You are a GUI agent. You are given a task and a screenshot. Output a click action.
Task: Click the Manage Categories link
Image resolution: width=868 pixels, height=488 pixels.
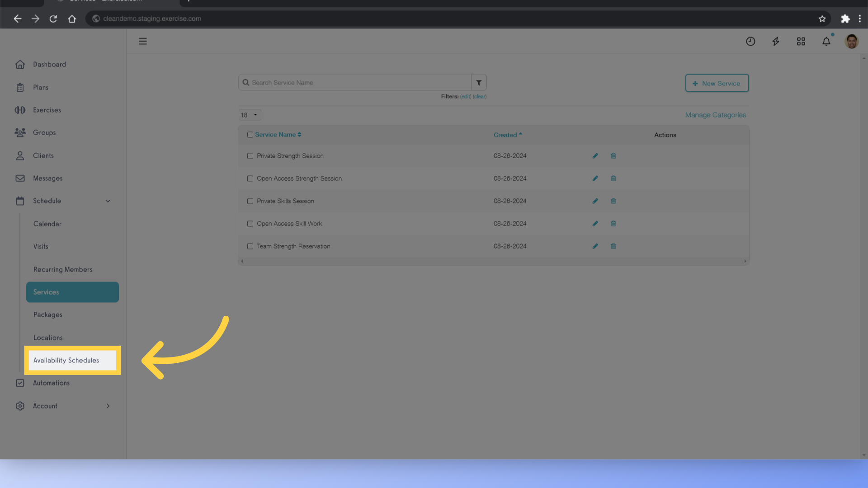point(715,114)
